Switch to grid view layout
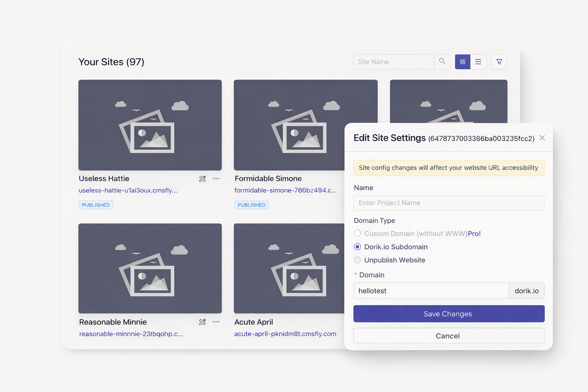 [462, 62]
